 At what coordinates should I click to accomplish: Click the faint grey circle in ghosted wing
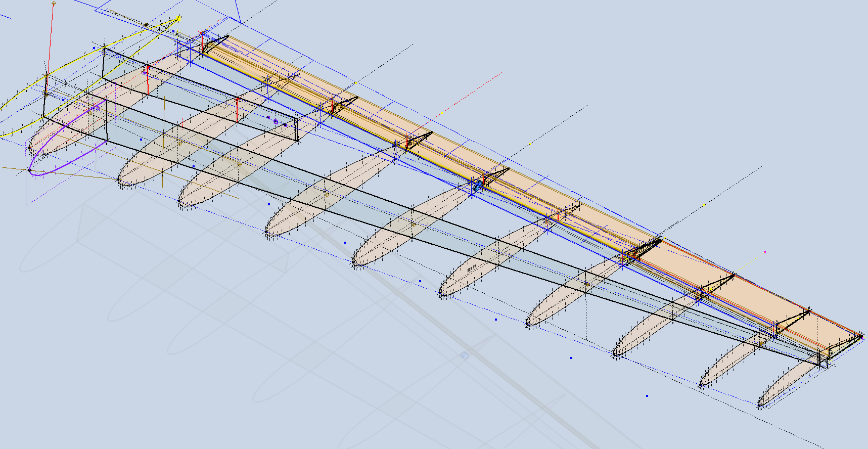[464, 356]
